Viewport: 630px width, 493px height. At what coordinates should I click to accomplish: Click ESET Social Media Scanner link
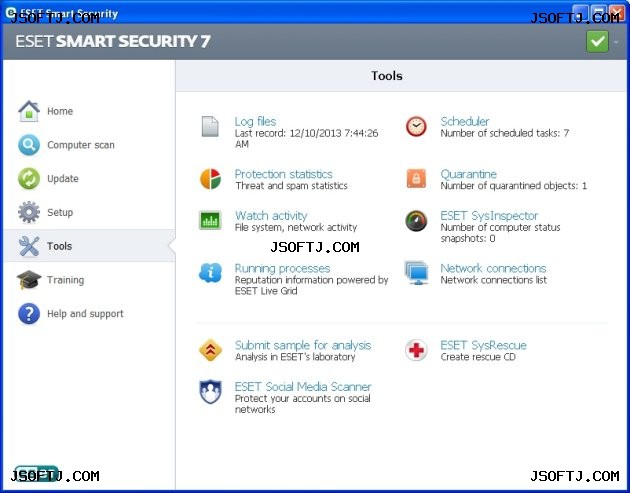tap(303, 387)
